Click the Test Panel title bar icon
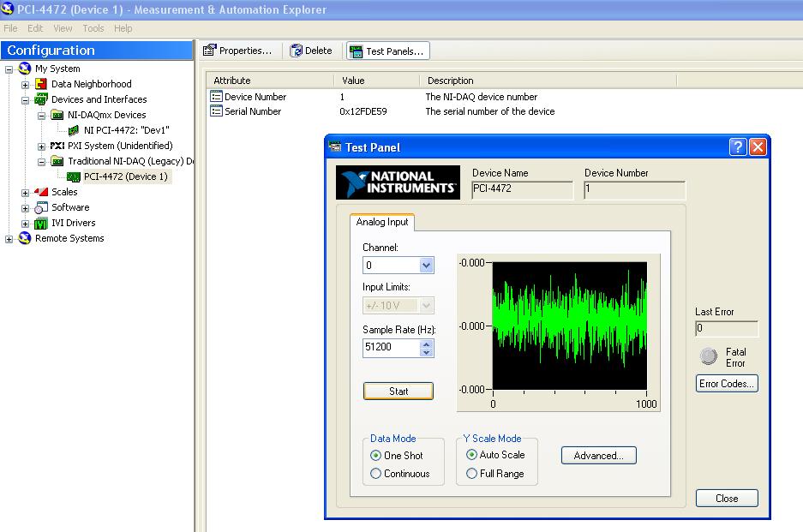This screenshot has width=803, height=532. click(x=335, y=147)
